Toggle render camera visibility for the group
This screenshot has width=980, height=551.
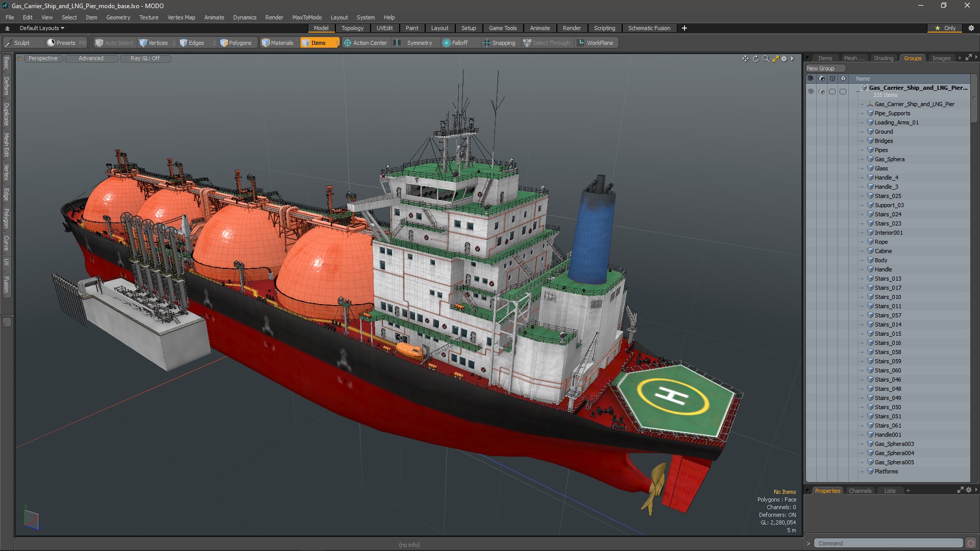pyautogui.click(x=821, y=91)
